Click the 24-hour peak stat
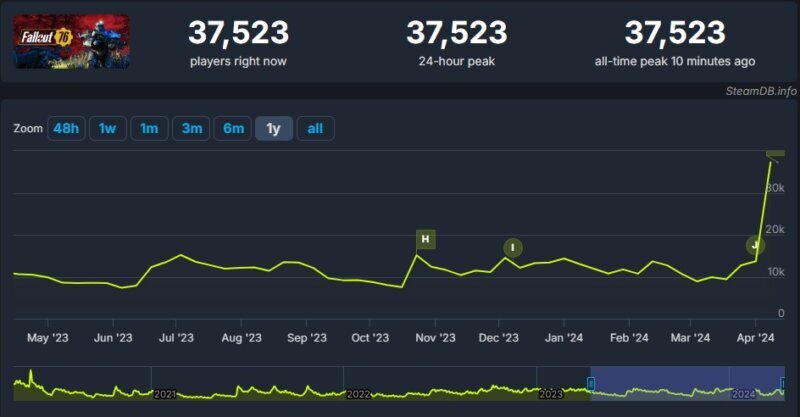The height and width of the screenshot is (417, 800). [x=456, y=33]
